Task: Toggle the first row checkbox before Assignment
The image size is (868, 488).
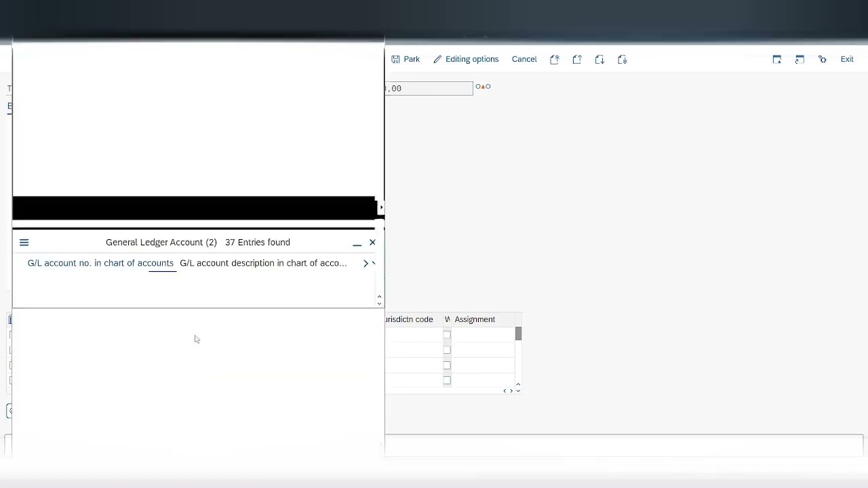Action: click(x=447, y=335)
